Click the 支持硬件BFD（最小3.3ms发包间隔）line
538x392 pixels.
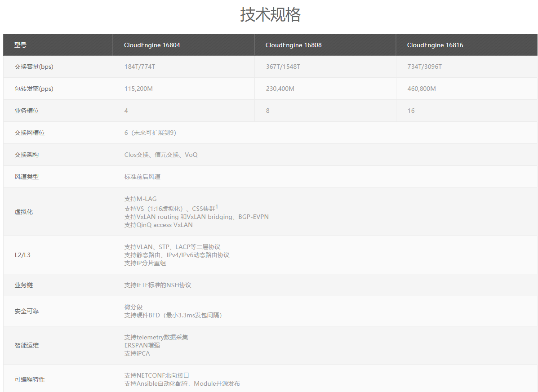[173, 315]
